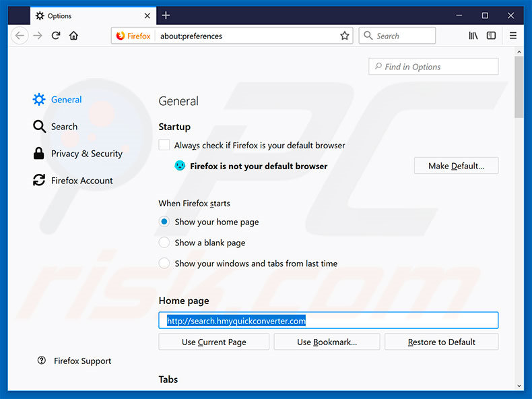This screenshot has height=399, width=532.
Task: Select Show your home page radio
Action: [164, 222]
